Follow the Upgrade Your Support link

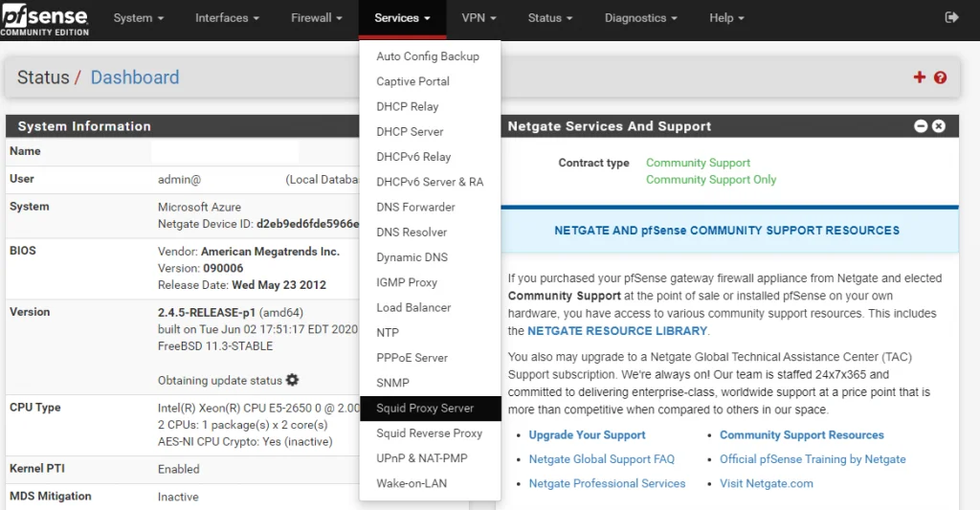[x=587, y=435]
